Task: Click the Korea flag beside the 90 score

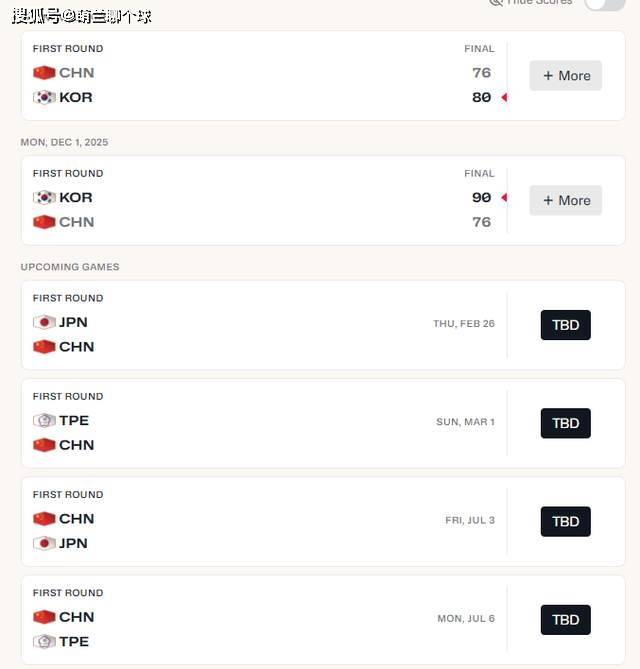Action: pyautogui.click(x=44, y=198)
